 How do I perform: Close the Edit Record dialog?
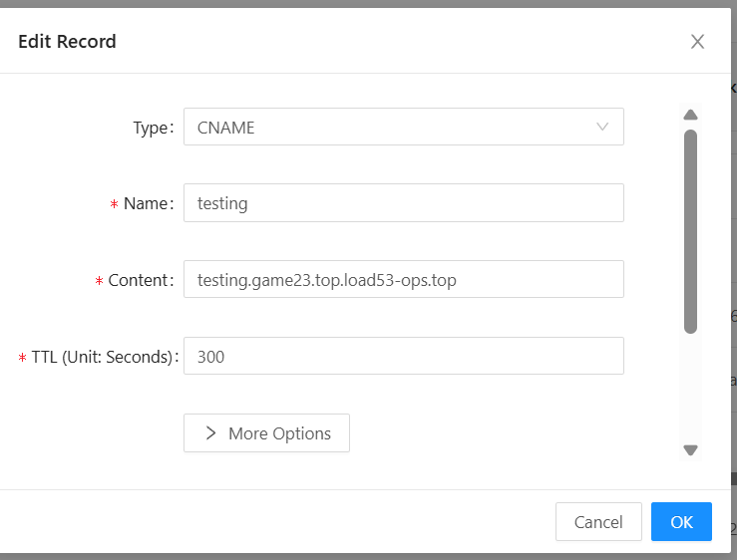(697, 41)
